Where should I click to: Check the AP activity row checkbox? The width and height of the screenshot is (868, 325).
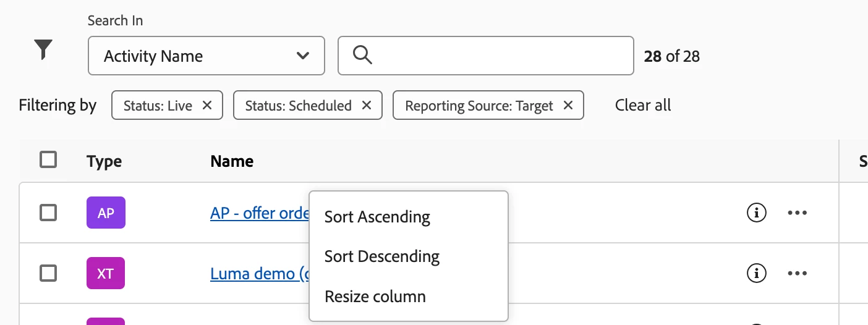[48, 213]
